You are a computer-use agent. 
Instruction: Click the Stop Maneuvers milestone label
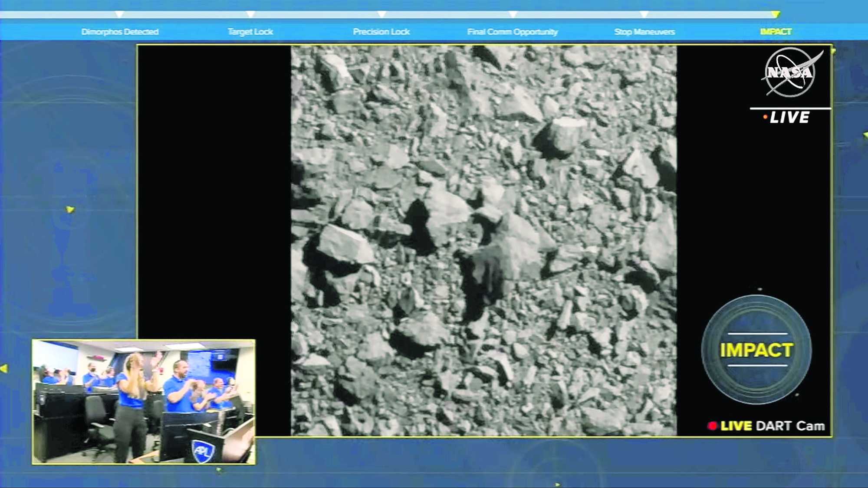click(644, 32)
